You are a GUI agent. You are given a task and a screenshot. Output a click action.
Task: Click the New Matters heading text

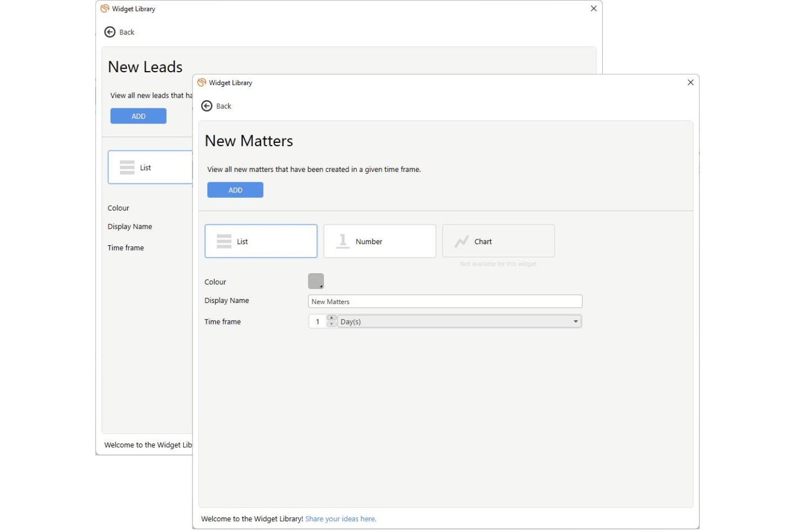click(249, 141)
